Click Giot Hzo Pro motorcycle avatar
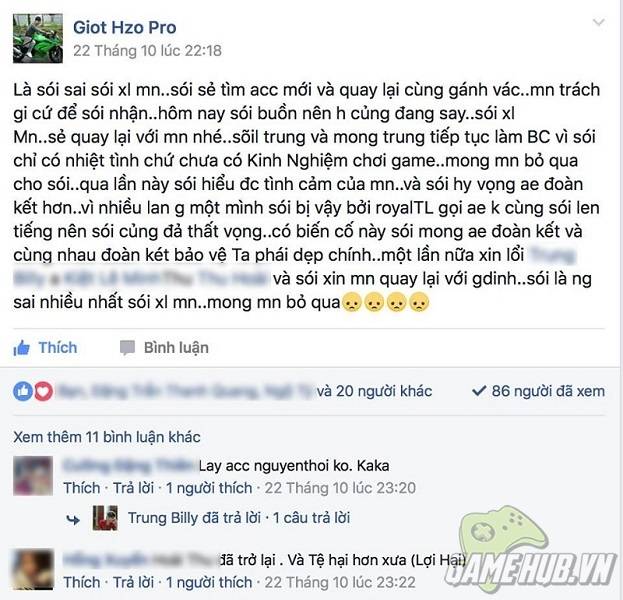Viewport: 623px width, 600px height. (38, 39)
